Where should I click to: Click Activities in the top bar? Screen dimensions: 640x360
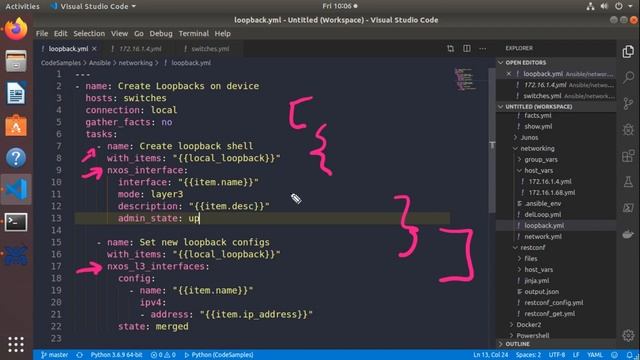(x=22, y=6)
